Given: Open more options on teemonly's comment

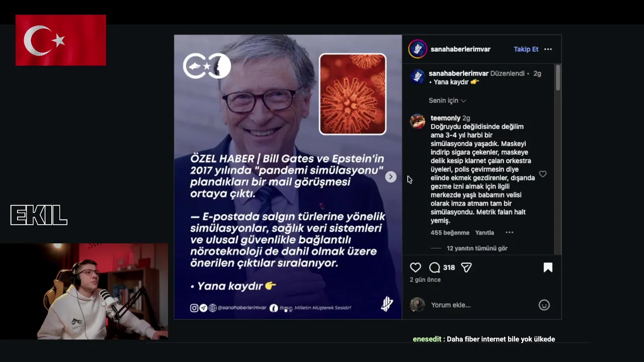Looking at the screenshot, I should tap(509, 233).
